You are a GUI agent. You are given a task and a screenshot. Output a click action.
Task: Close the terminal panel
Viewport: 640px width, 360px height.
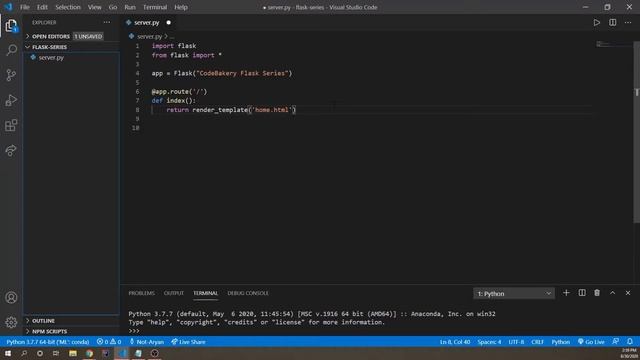click(628, 293)
